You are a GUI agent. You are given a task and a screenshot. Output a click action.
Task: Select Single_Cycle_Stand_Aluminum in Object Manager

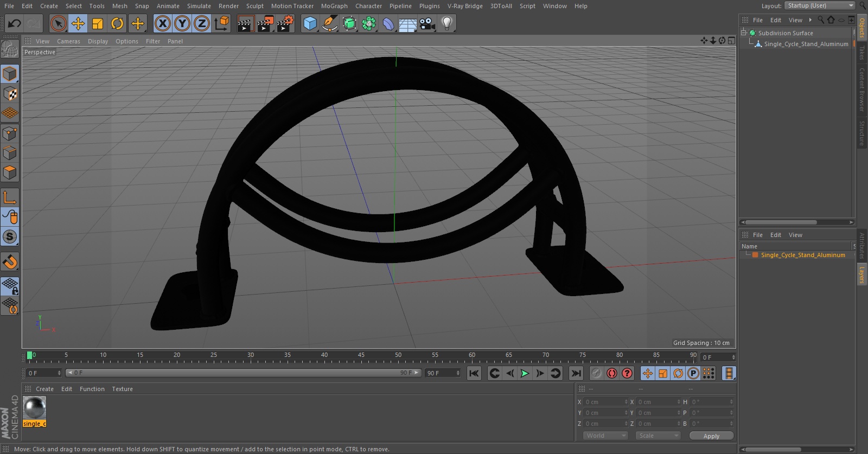coord(806,44)
